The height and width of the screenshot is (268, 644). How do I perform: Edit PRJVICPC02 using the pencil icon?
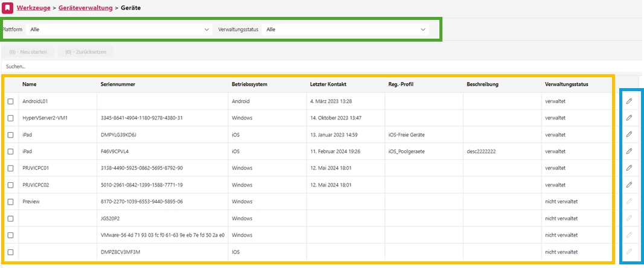click(629, 184)
